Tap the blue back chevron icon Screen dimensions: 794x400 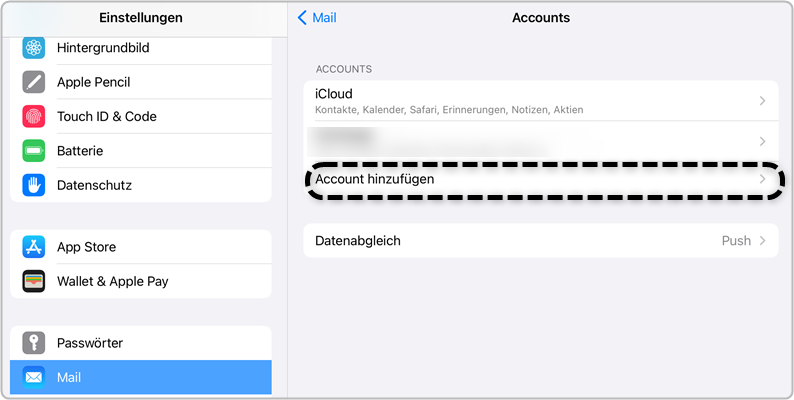point(302,18)
